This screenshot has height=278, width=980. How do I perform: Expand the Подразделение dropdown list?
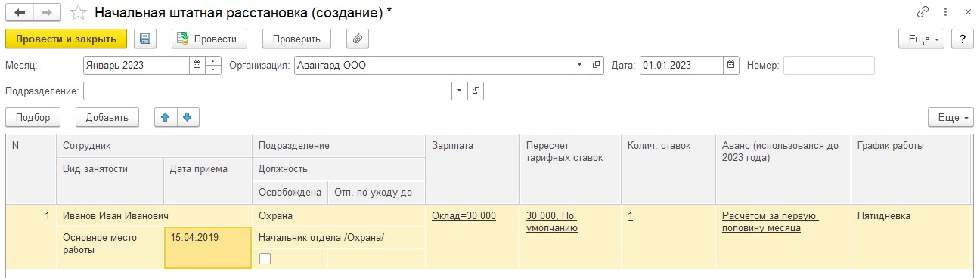point(460,91)
